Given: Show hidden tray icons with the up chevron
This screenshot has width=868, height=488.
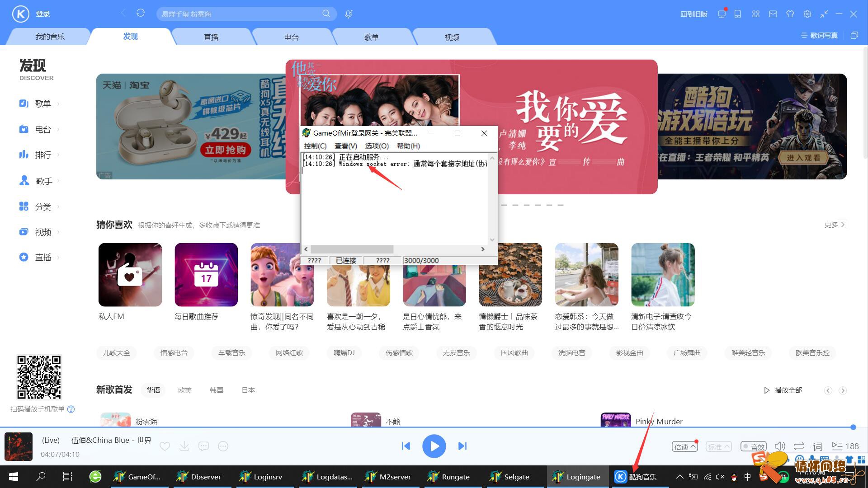Looking at the screenshot, I should (x=679, y=477).
